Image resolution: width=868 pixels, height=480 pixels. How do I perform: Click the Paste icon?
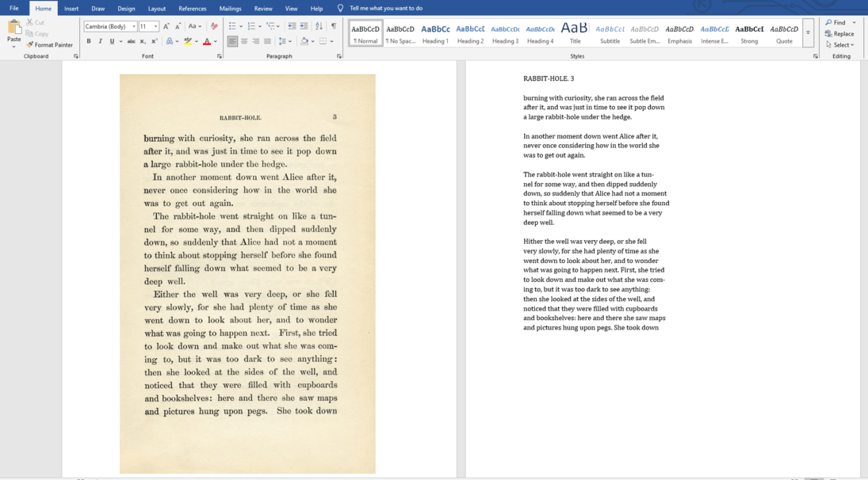(13, 27)
